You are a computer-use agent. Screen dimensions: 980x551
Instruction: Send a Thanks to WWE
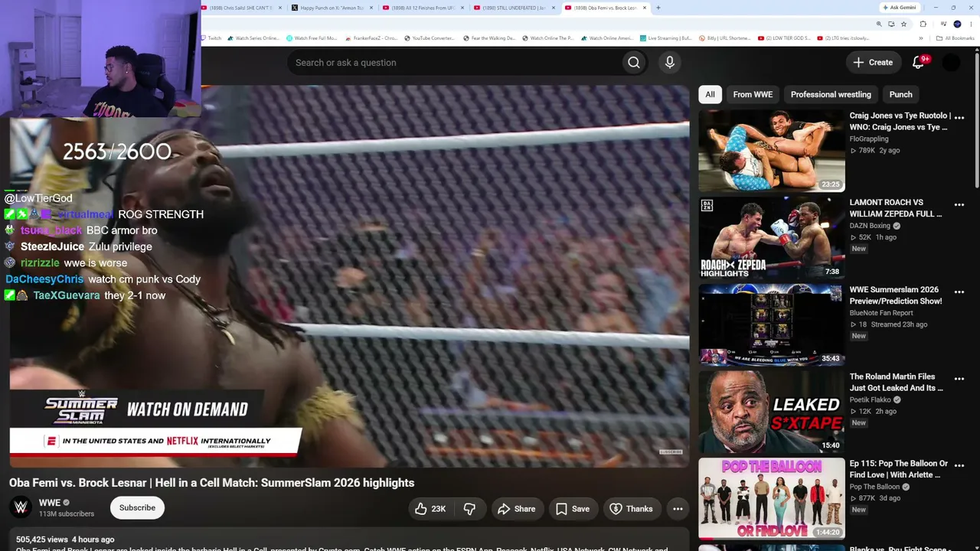(631, 509)
